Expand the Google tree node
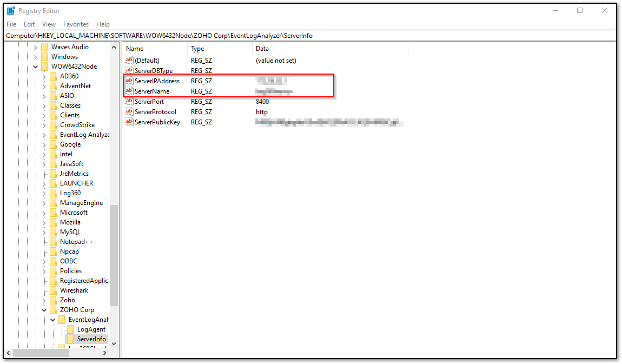Viewport: 622px width, 364px height. pos(44,145)
